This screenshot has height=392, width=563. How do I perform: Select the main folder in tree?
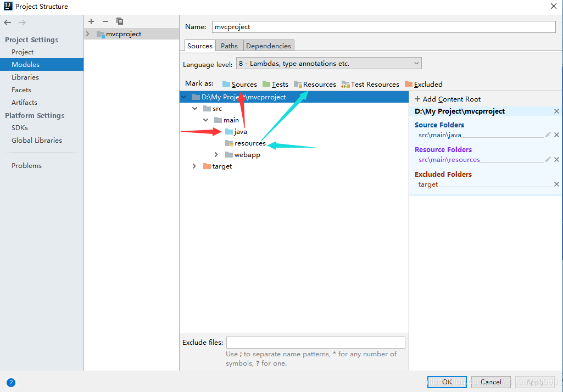231,120
